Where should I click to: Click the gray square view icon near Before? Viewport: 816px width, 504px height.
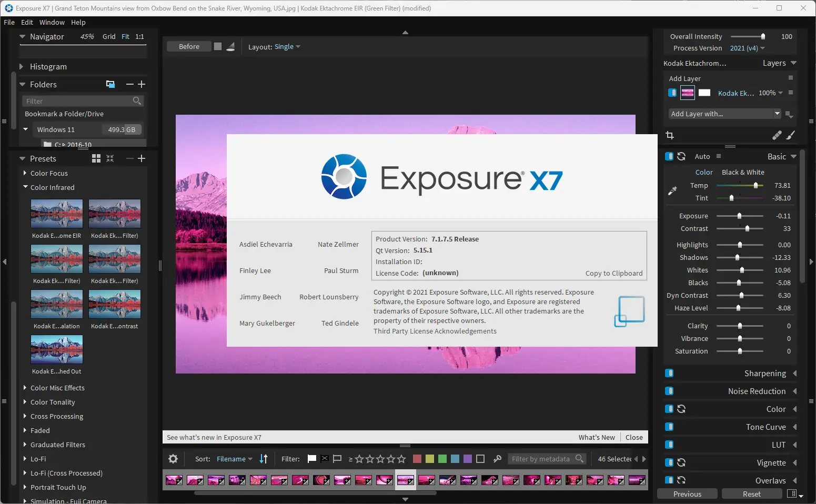218,46
